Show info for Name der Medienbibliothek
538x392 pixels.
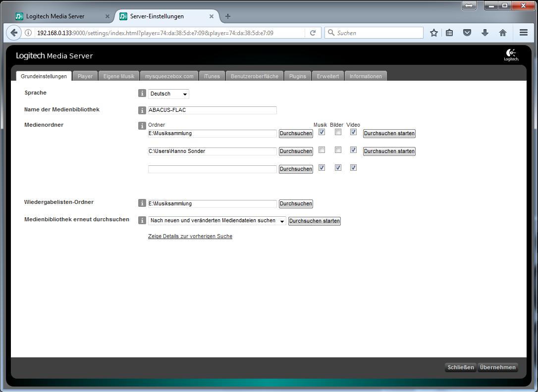pyautogui.click(x=142, y=110)
